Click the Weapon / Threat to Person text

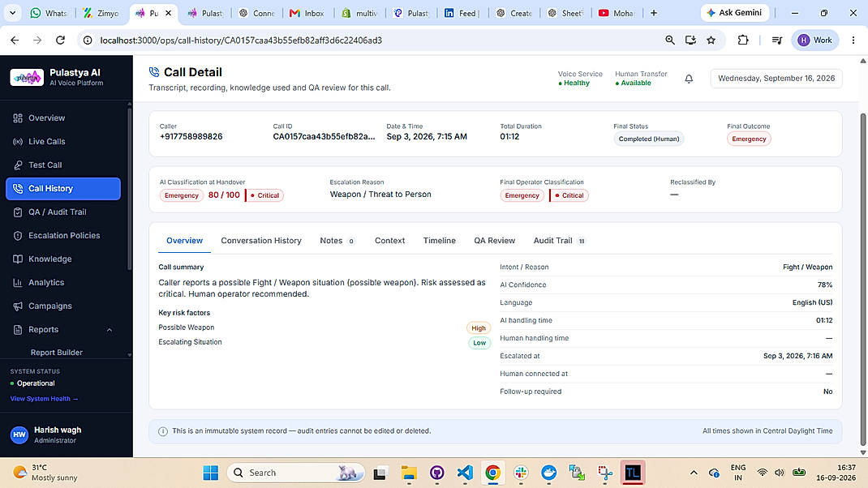tap(380, 195)
